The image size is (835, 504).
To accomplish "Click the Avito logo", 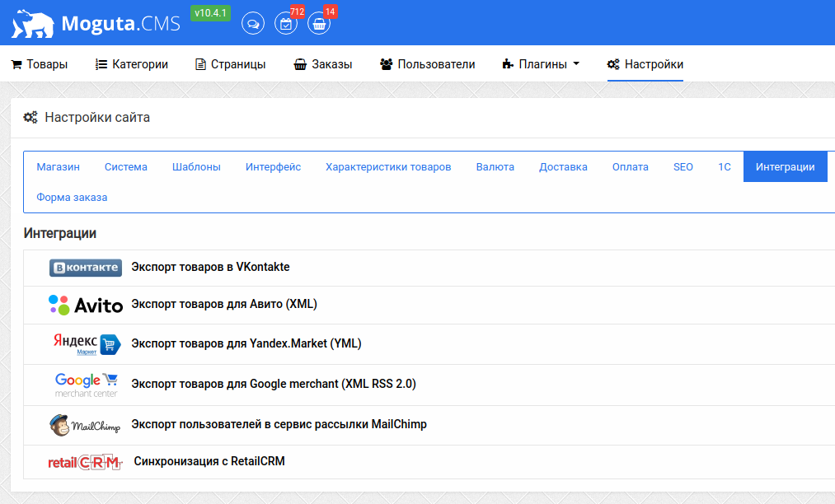I will point(86,305).
